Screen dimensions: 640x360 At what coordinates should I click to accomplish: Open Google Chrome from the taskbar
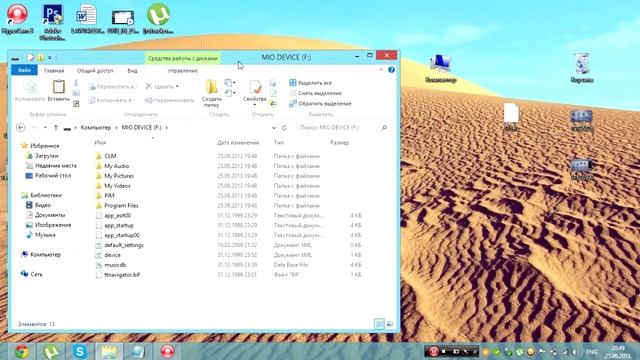tap(22, 351)
